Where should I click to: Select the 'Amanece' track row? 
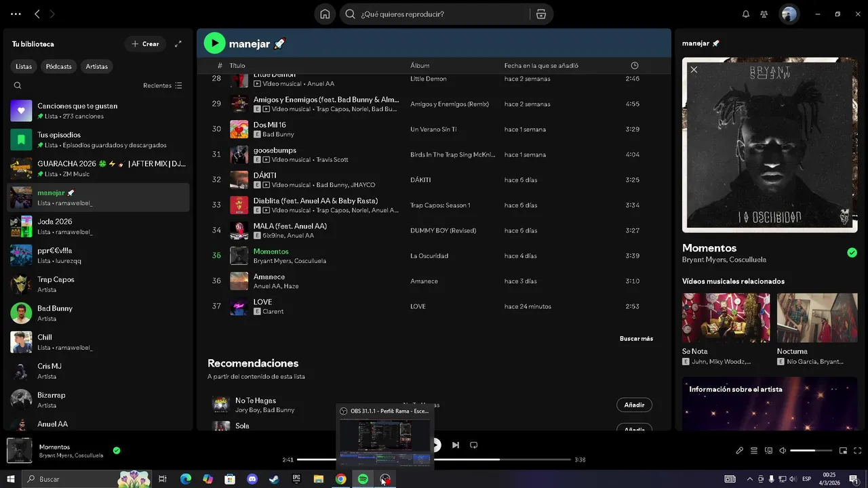pos(434,281)
